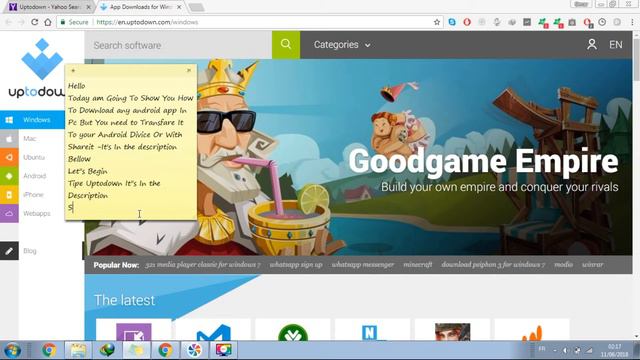Change language via EN selector
Image resolution: width=640 pixels, height=360 pixels.
click(616, 44)
